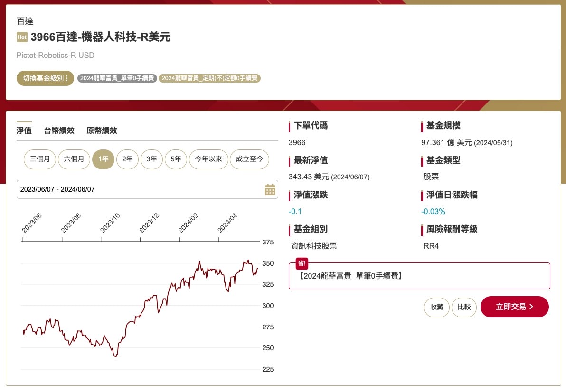Click the date range input field

click(147, 189)
